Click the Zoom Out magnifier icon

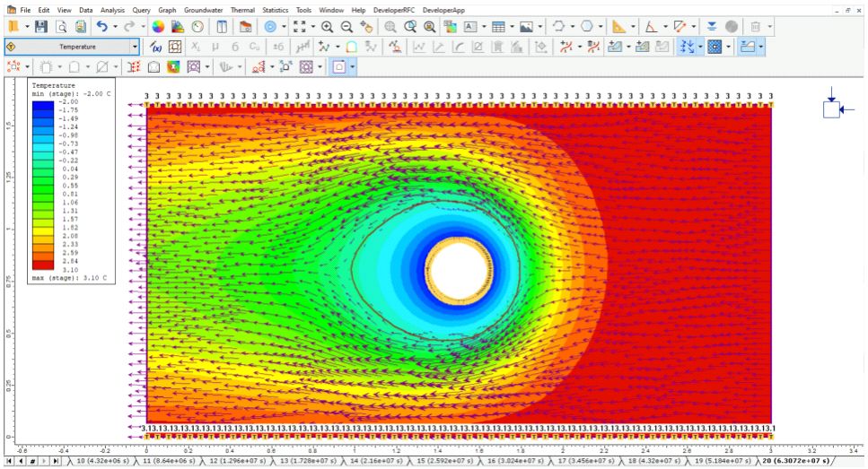point(346,27)
